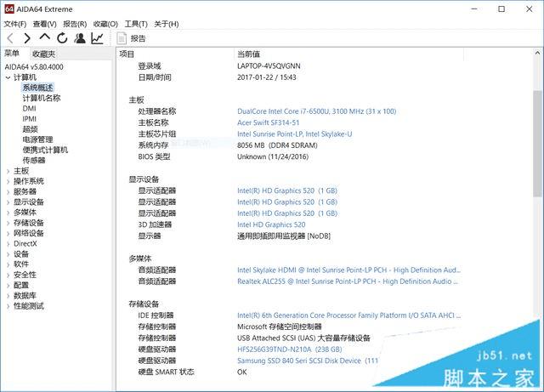Collapse the 计算机 tree node

(8, 77)
